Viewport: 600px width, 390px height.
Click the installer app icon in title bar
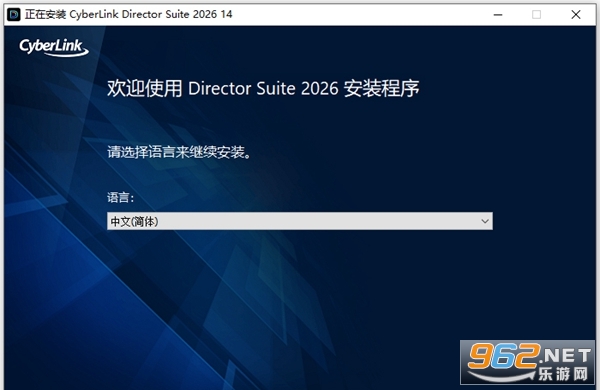[14, 15]
